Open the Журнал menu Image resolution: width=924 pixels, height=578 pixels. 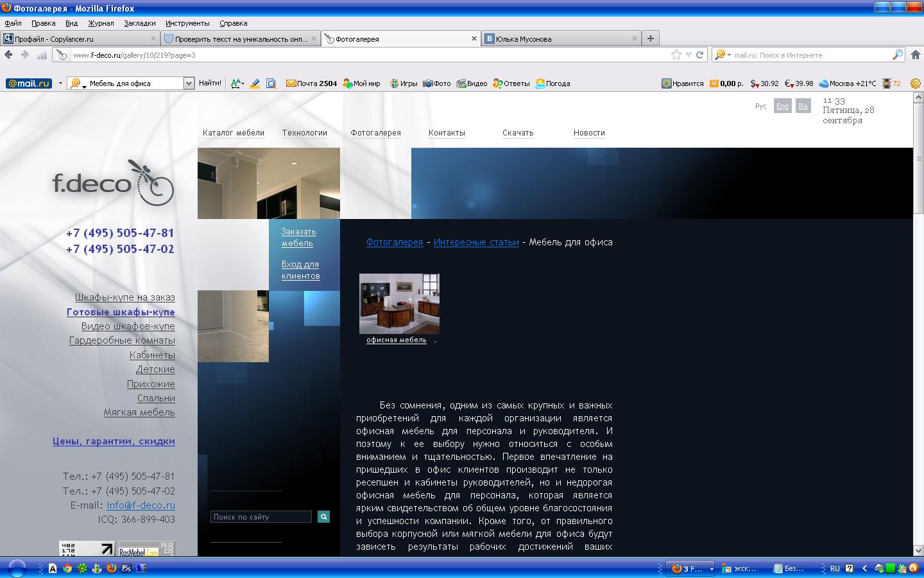click(x=101, y=23)
